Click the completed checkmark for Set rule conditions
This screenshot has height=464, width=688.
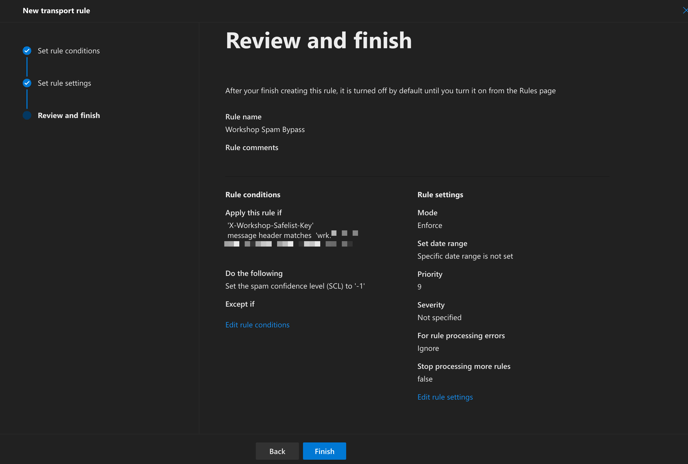[x=27, y=51]
